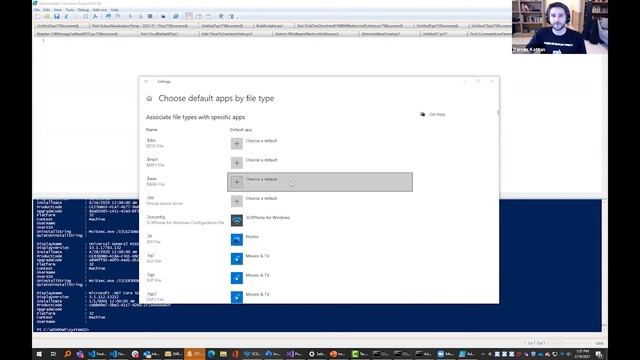
Task: Click the Start PowerShell.exe icon in toolbar
Action: click(x=176, y=16)
